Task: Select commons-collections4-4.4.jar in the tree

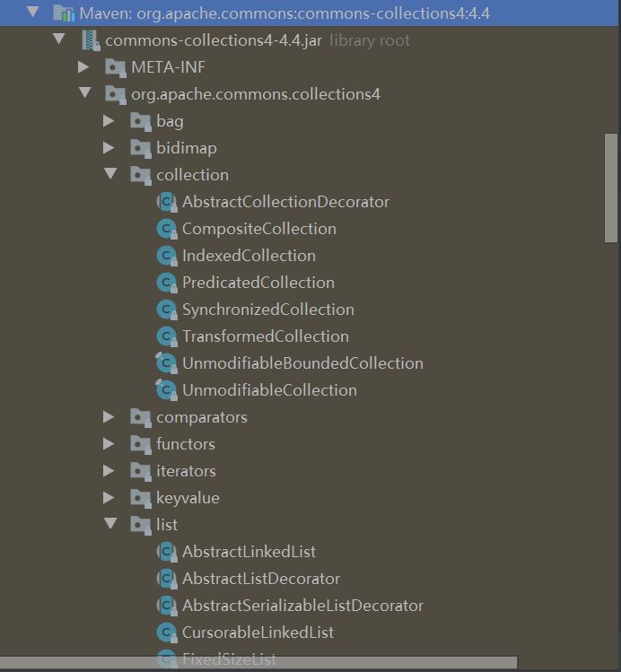Action: (x=214, y=40)
